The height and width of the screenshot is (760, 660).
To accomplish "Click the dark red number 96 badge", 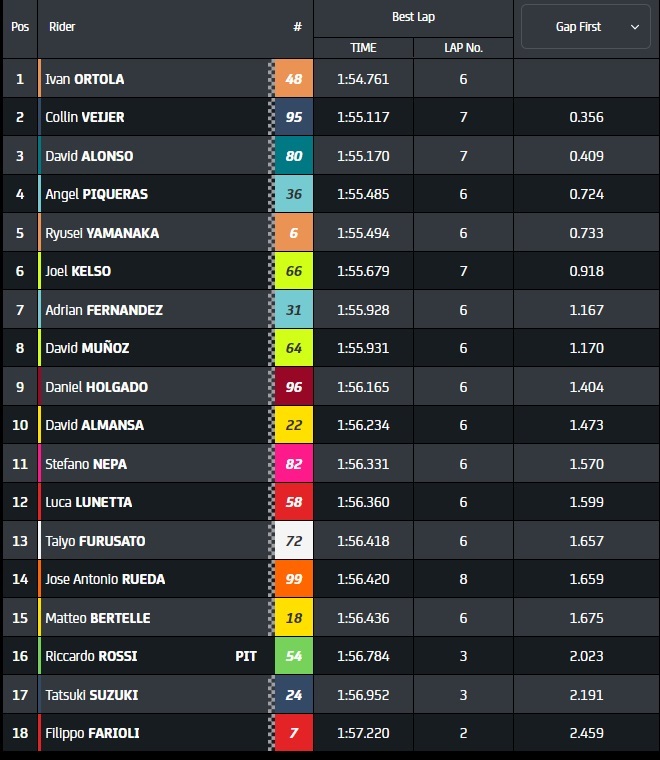I will [294, 387].
